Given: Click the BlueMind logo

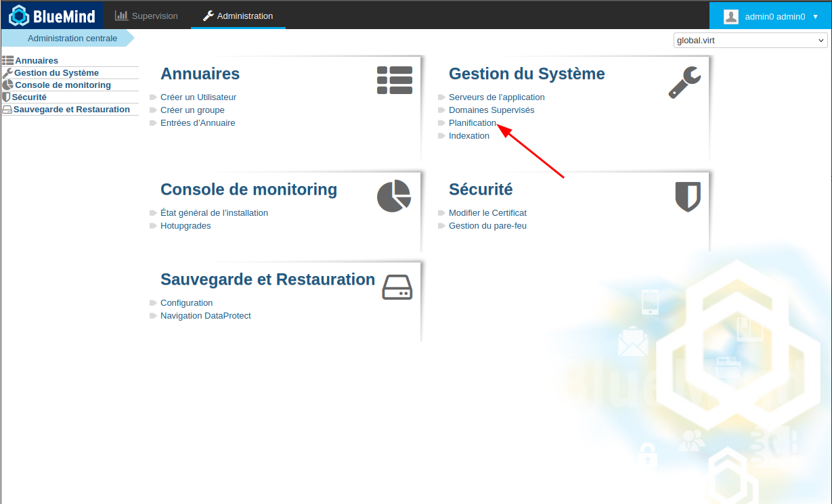Looking at the screenshot, I should (52, 16).
